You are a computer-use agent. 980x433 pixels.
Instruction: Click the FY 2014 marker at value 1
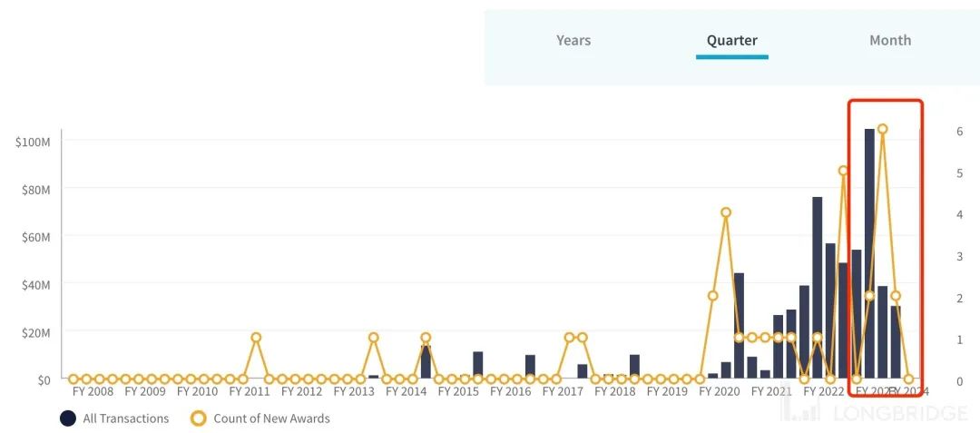tap(426, 338)
